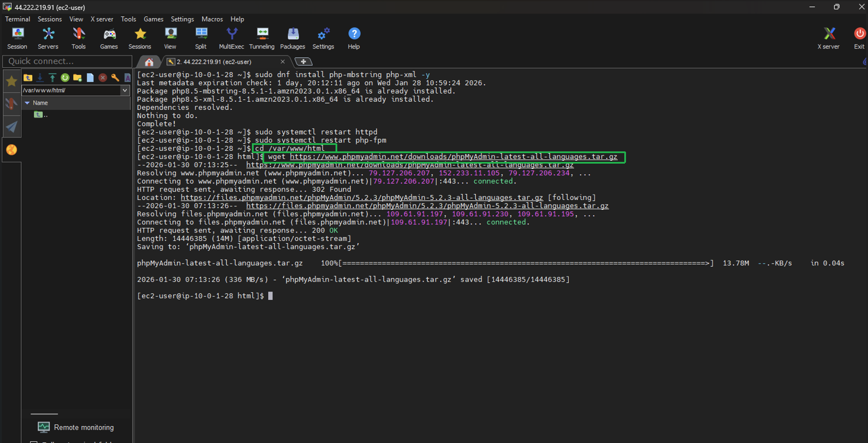The image size is (868, 443).
Task: Toggle the Macros paper-plane sidebar panel
Action: (x=11, y=126)
